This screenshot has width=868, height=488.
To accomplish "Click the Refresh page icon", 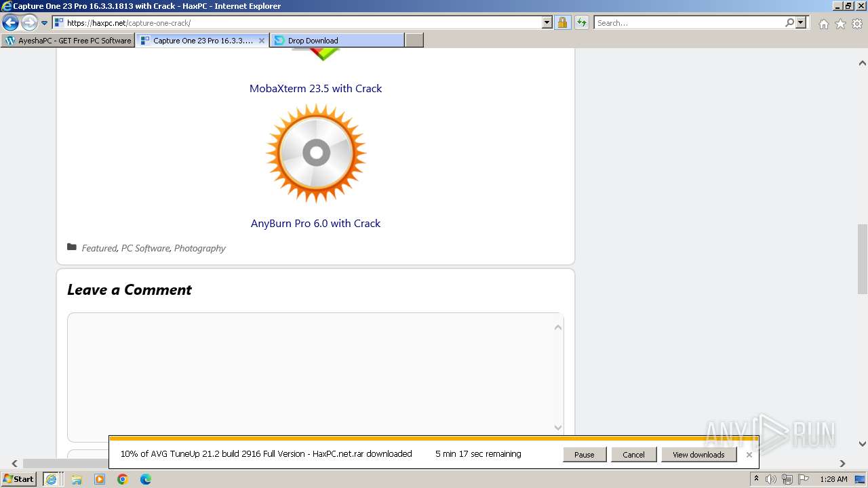I will [582, 23].
